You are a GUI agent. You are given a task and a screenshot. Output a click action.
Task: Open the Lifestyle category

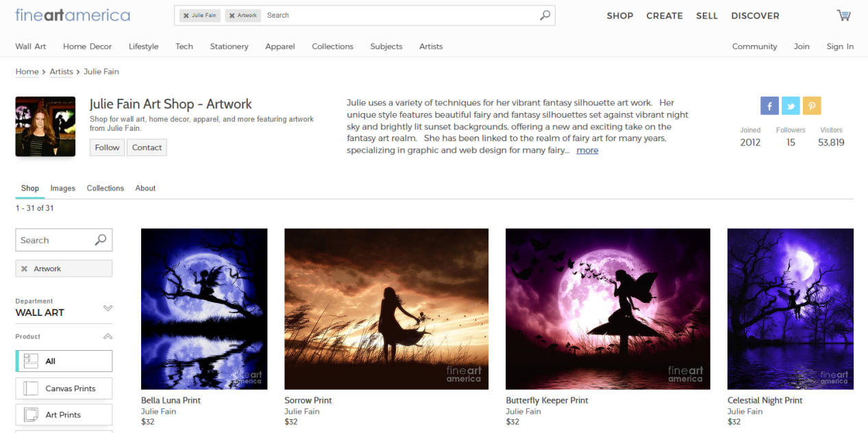pyautogui.click(x=143, y=47)
